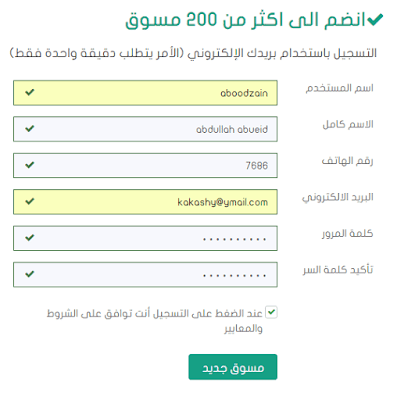397x400 pixels.
Task: Click the terms and conditions agreement text
Action: (x=155, y=321)
